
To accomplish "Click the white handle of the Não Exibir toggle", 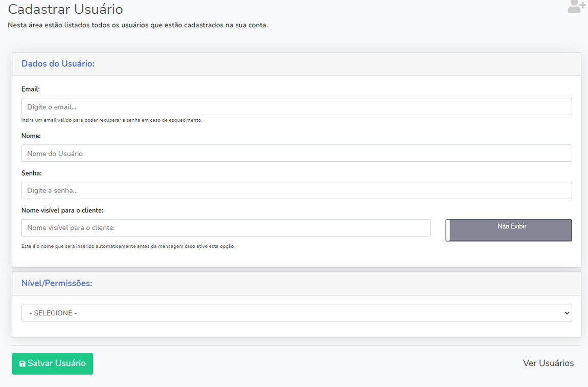I will (x=448, y=230).
